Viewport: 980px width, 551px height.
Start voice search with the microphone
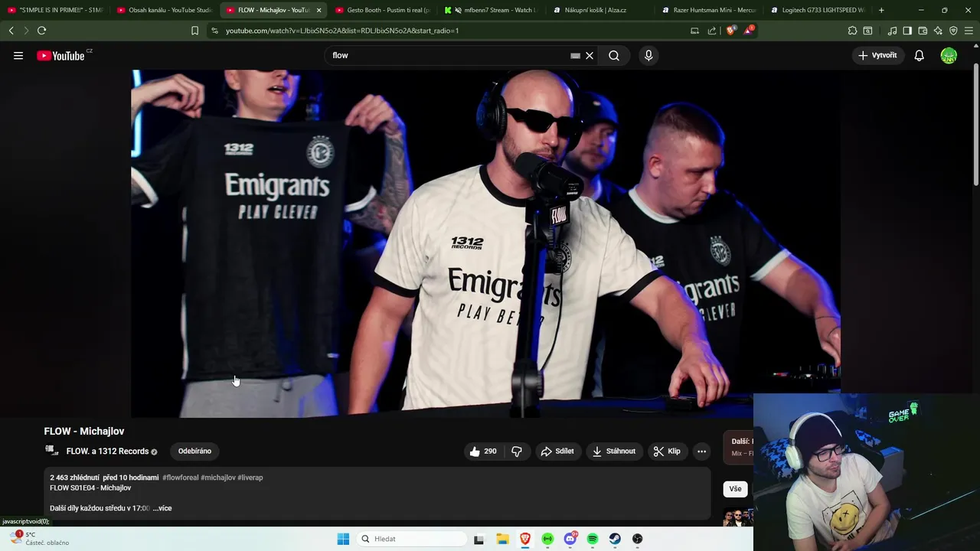point(648,55)
